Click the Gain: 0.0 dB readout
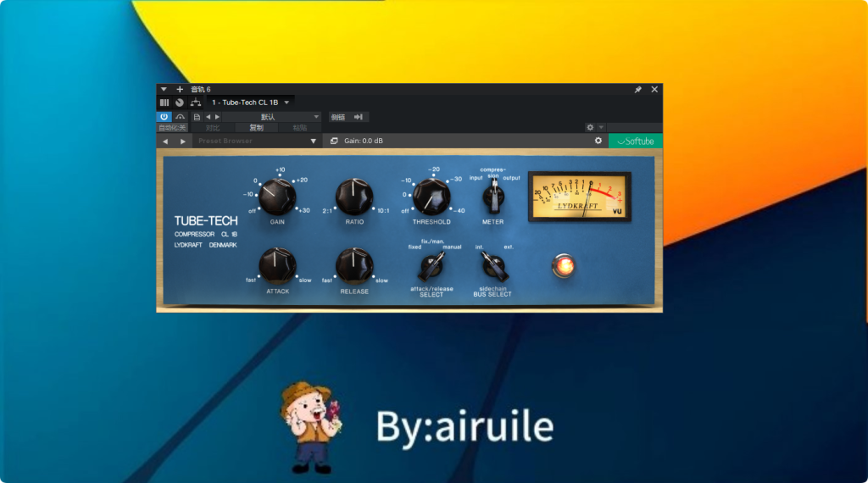The width and height of the screenshot is (868, 483). [363, 141]
